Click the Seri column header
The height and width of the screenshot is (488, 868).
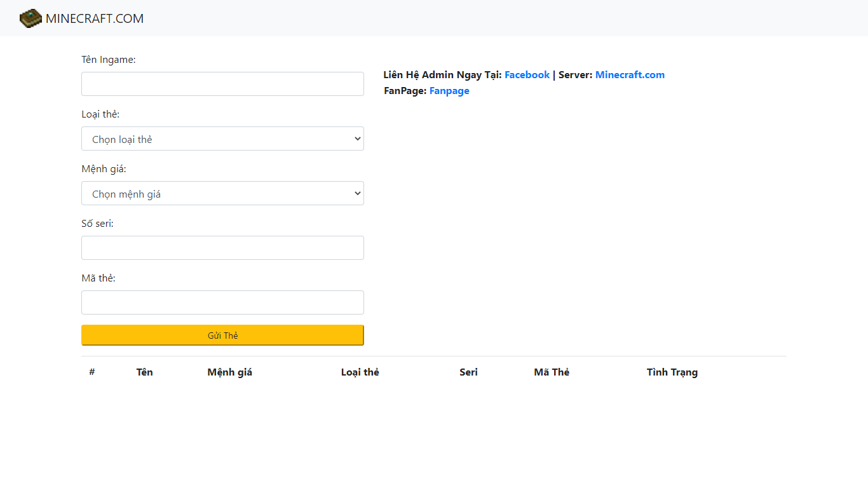pos(468,372)
